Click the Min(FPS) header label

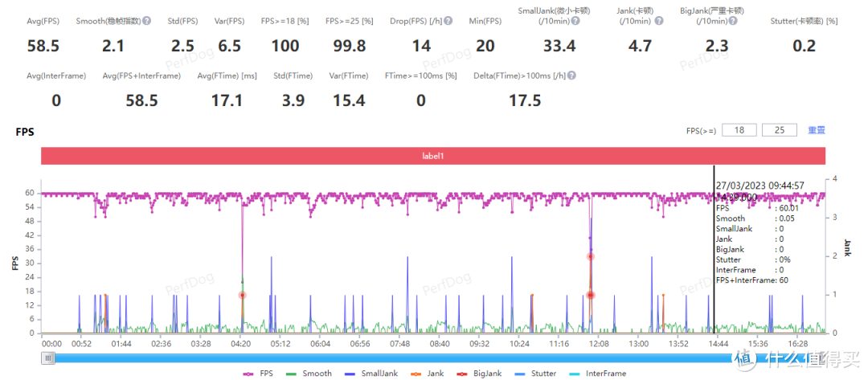click(x=485, y=22)
